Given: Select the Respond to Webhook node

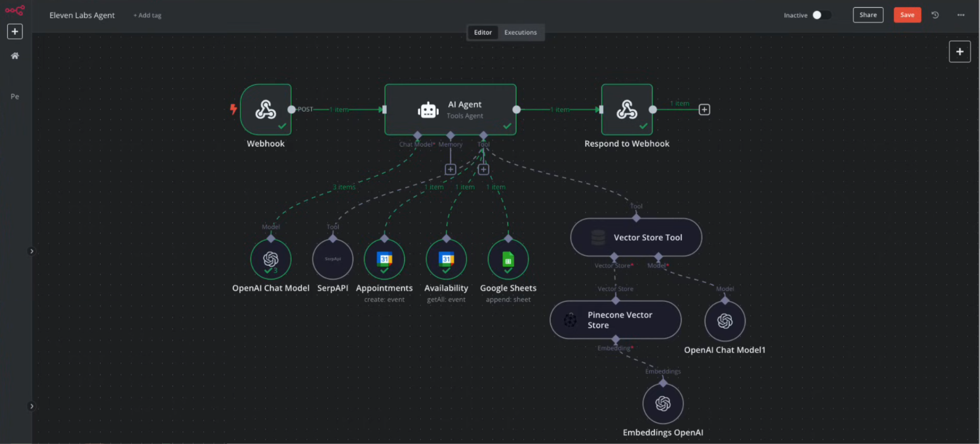Looking at the screenshot, I should (627, 109).
